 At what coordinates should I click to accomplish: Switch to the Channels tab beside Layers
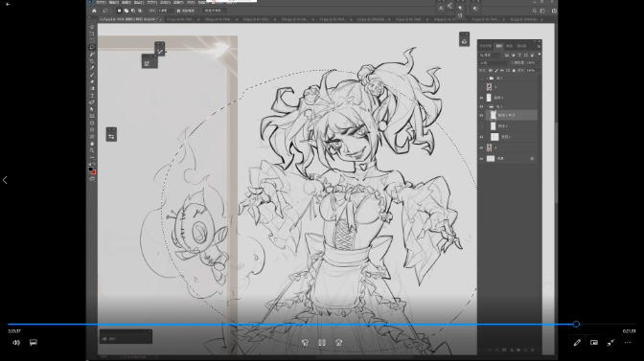point(509,46)
